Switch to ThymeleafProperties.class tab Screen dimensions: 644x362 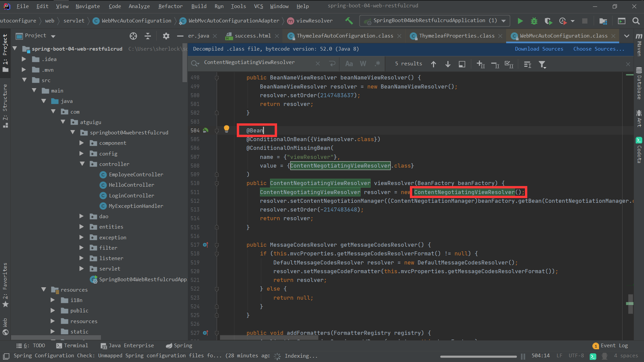(457, 36)
